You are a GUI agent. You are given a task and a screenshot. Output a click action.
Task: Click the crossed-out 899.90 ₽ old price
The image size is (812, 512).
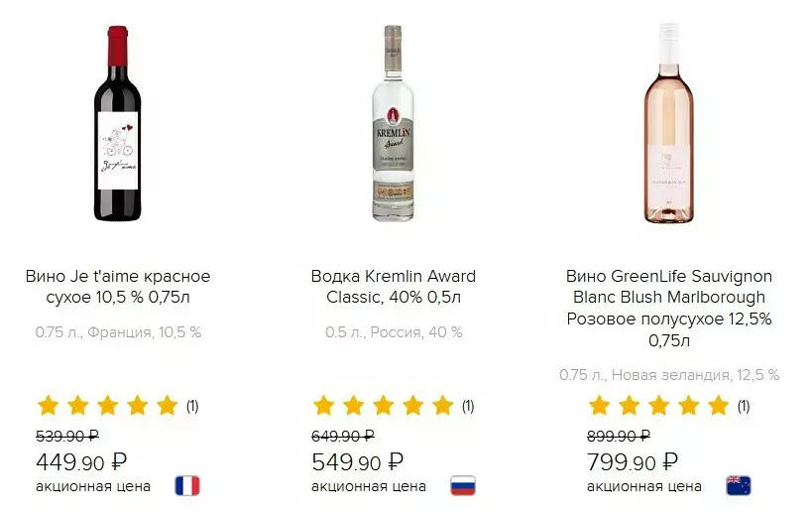[x=620, y=436]
